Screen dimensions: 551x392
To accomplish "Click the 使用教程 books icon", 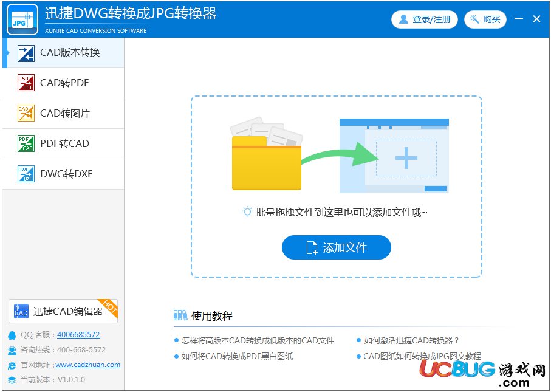I will 180,315.
